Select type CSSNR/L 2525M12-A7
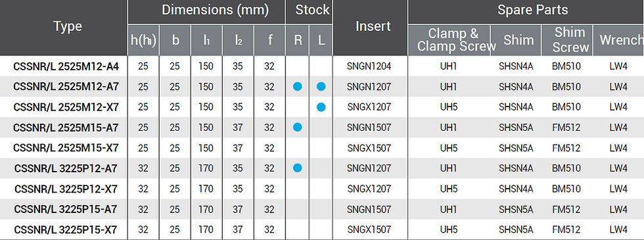 (x=66, y=87)
